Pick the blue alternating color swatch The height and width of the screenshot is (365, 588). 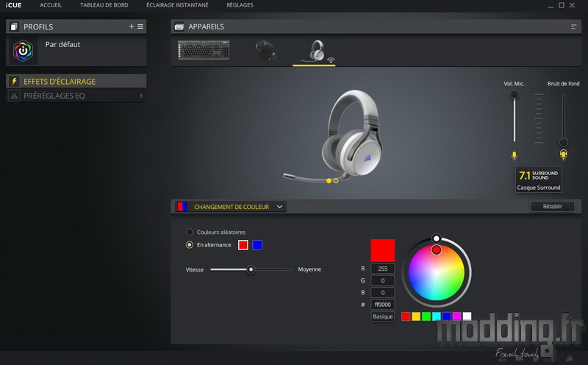(257, 245)
